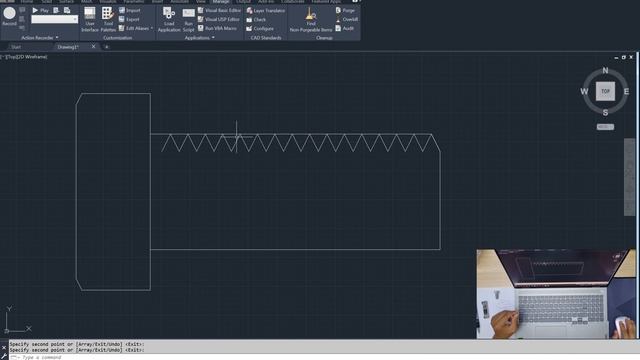Close the Drawing1 tab
Image resolution: width=640 pixels, height=360 pixels.
[93, 47]
